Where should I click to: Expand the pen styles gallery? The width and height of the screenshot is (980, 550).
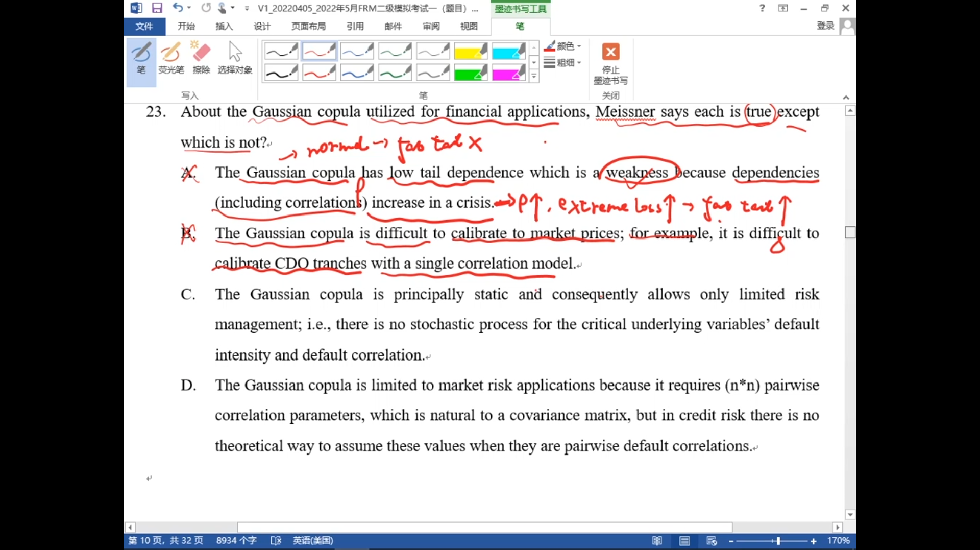coord(534,77)
